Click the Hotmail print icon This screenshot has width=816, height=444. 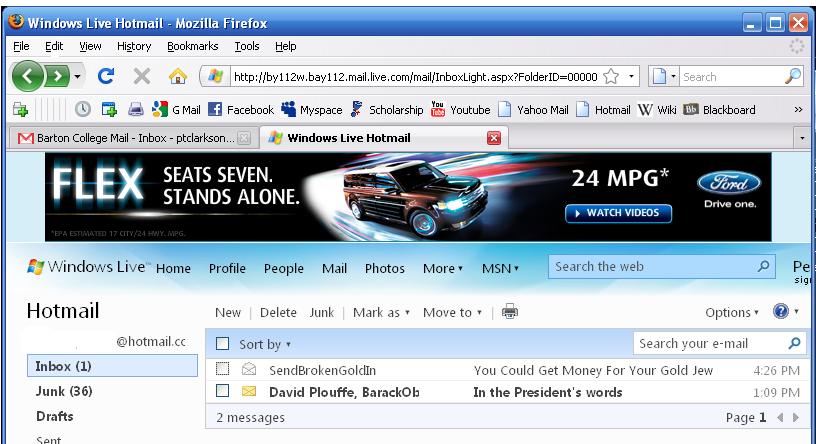point(510,312)
